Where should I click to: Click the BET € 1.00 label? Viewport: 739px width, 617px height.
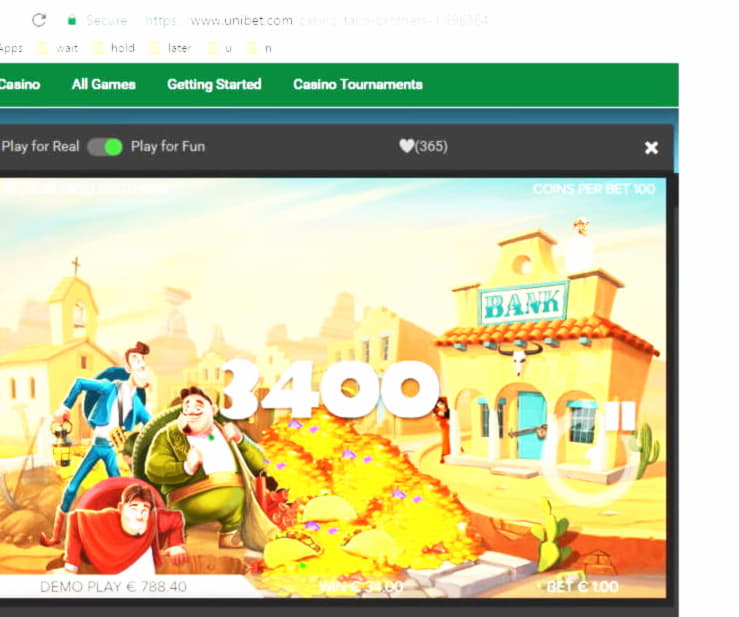click(x=583, y=587)
